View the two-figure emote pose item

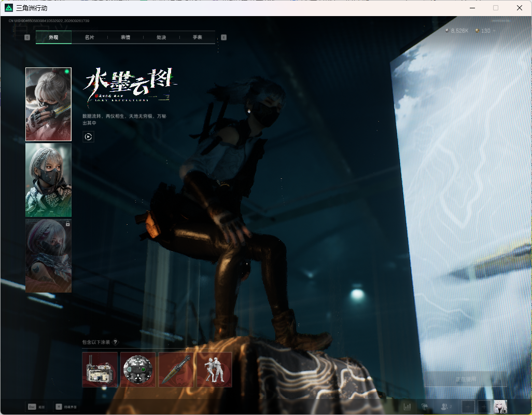click(214, 369)
